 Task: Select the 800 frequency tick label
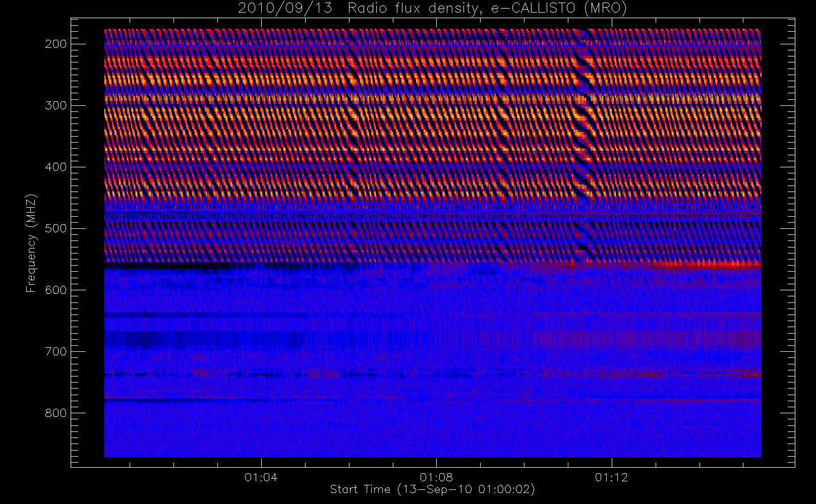click(56, 413)
